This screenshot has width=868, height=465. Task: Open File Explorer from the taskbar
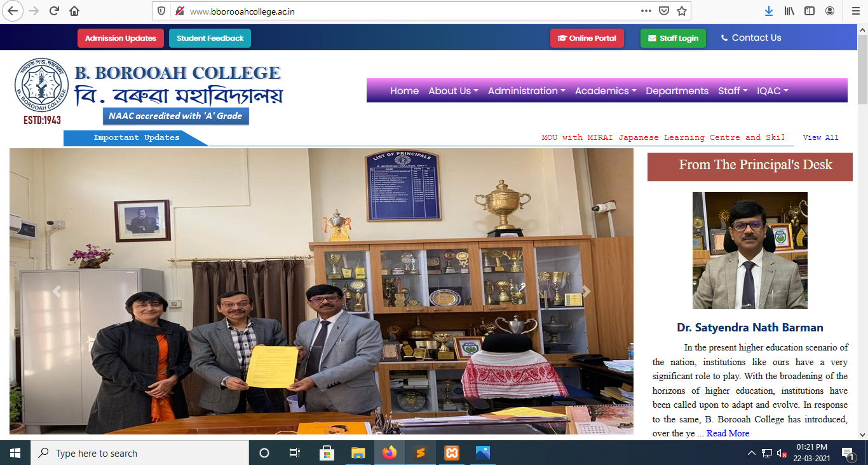[358, 453]
